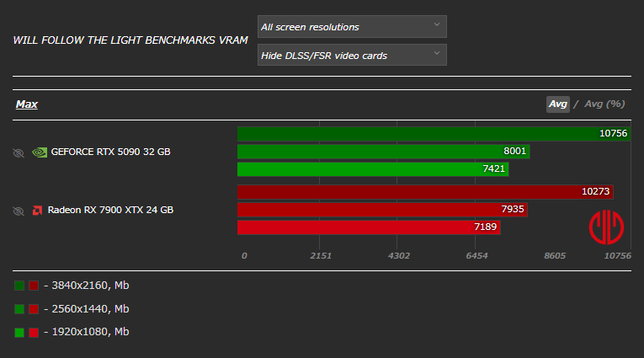Click the axis label 6454
This screenshot has height=358, width=644.
(476, 256)
